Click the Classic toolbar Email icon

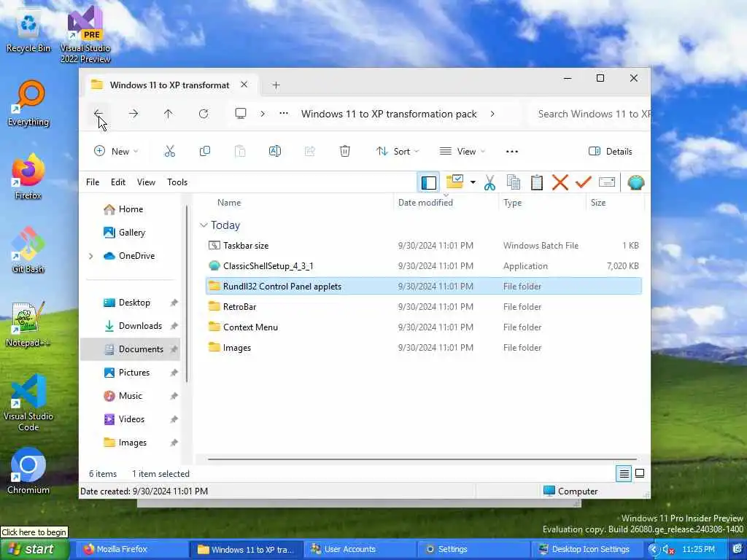point(607,182)
